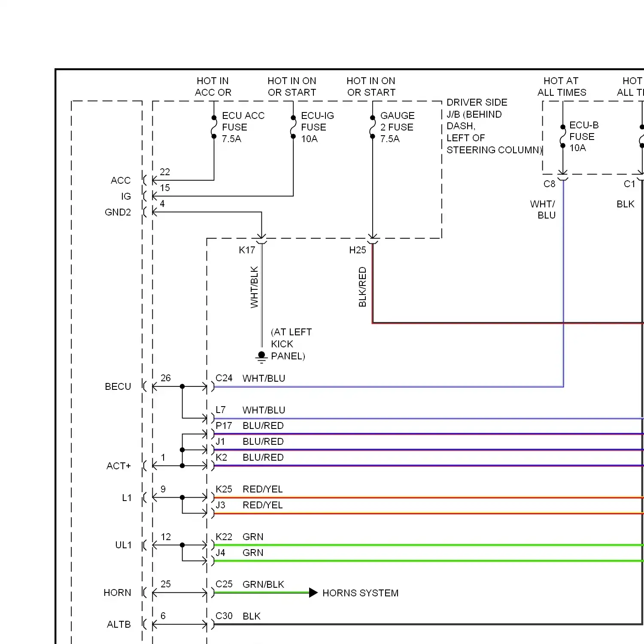Click the (AT LEFT KICK PANEL) note
The width and height of the screenshot is (644, 644).
click(291, 344)
